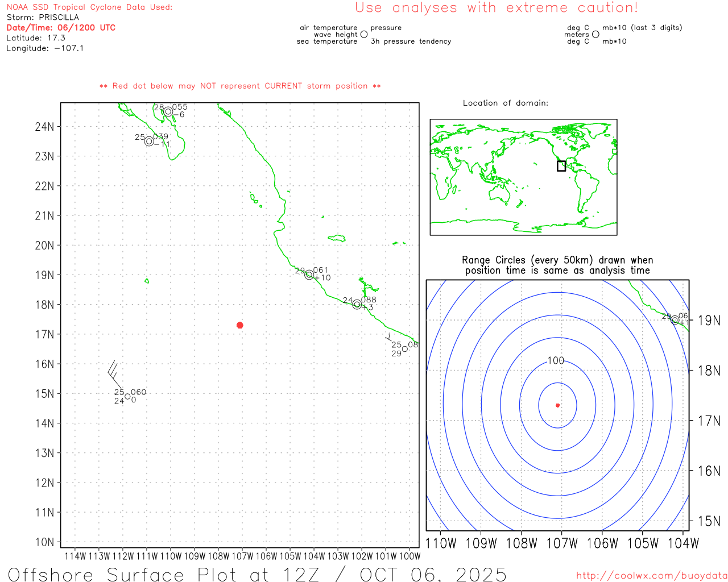The image size is (728, 582).
Task: Click the "19N" label on the range circles plot
Action: pyautogui.click(x=709, y=321)
